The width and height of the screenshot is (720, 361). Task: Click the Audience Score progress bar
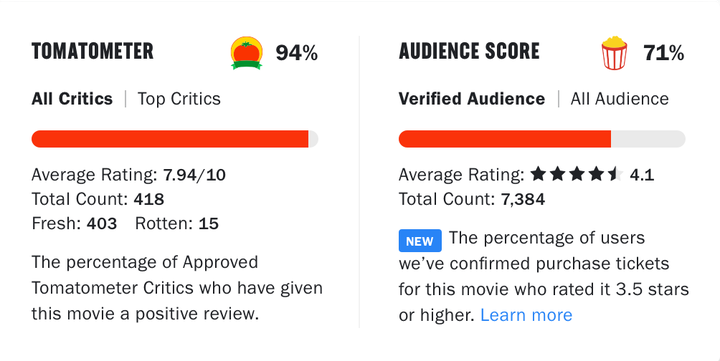point(542,139)
